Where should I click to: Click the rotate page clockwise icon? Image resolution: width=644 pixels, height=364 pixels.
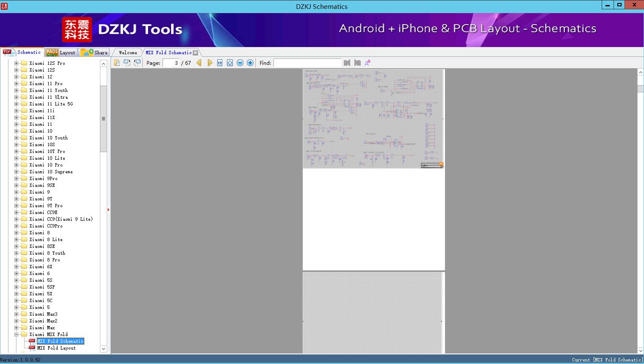(137, 63)
